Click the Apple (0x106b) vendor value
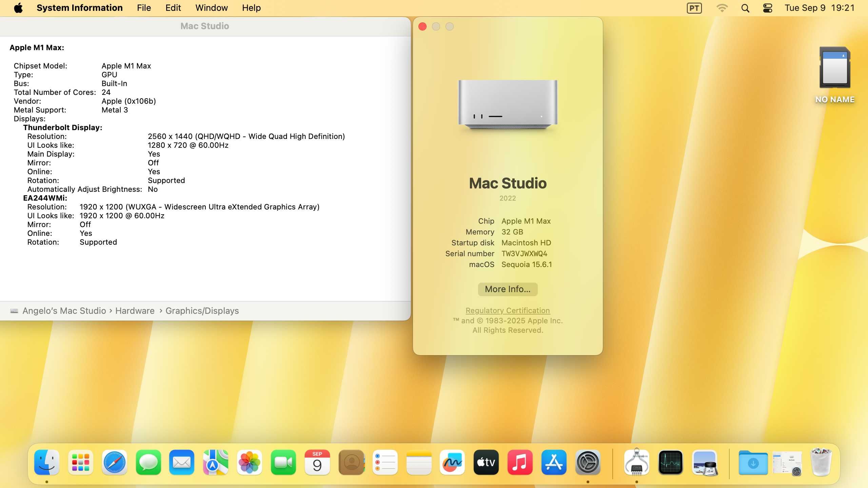This screenshot has width=868, height=488. coord(129,101)
